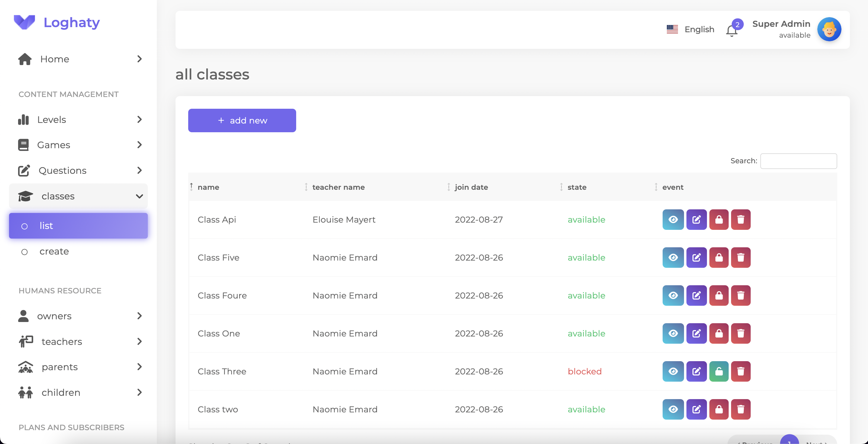Image resolution: width=868 pixels, height=444 pixels.
Task: Delete Class Five with trash icon
Action: 740,258
